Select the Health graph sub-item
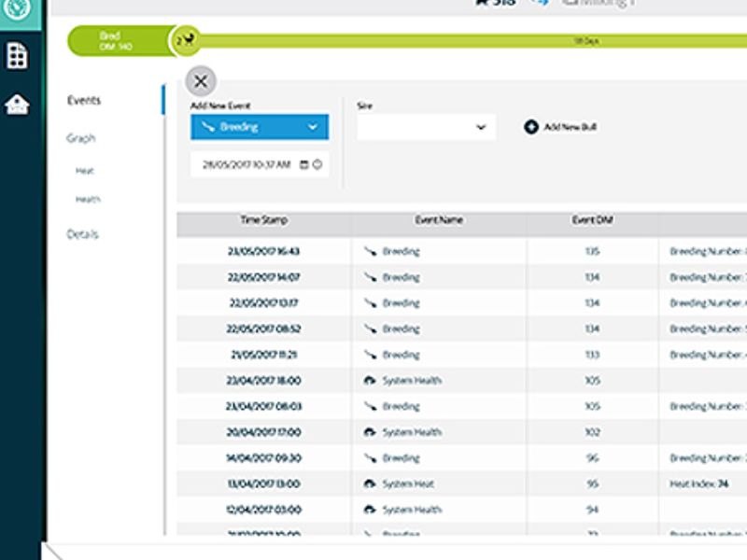This screenshot has height=560, width=747. [x=88, y=199]
